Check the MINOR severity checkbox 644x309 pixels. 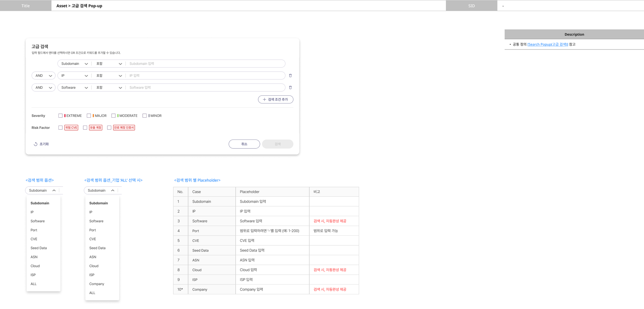coord(145,116)
